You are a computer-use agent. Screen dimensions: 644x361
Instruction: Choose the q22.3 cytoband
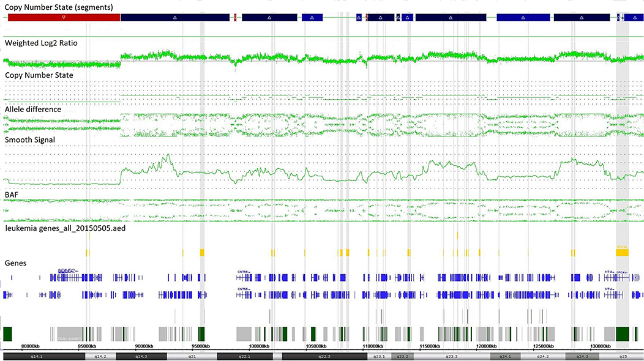pyautogui.click(x=324, y=357)
